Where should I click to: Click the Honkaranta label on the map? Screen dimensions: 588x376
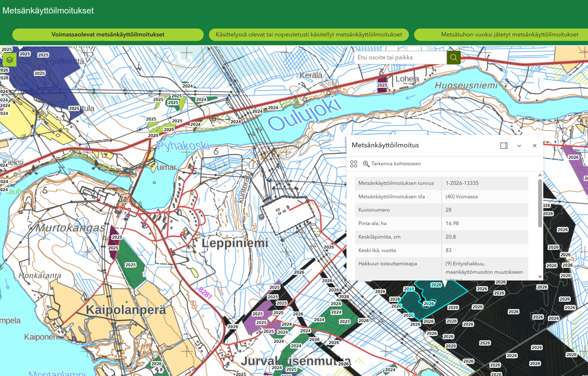tap(40, 275)
